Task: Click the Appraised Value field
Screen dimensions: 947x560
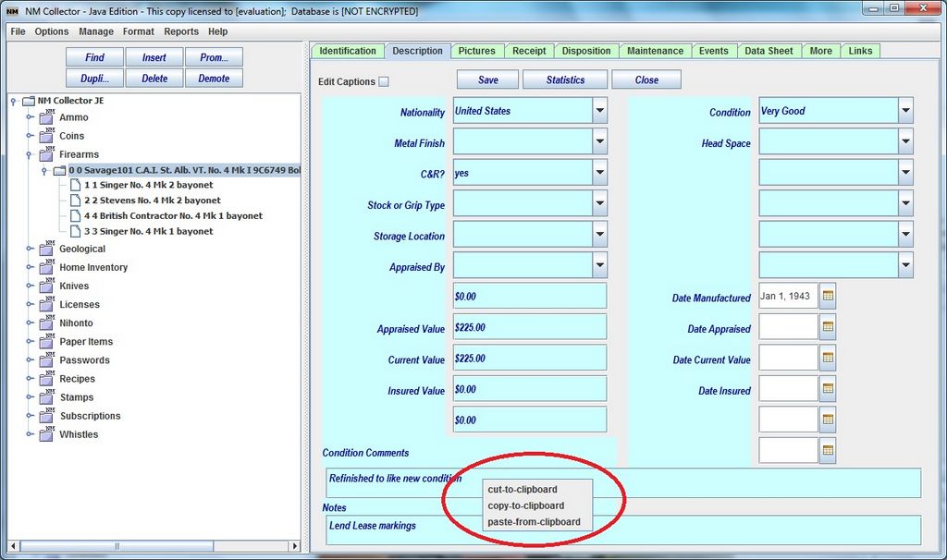Action: [530, 327]
